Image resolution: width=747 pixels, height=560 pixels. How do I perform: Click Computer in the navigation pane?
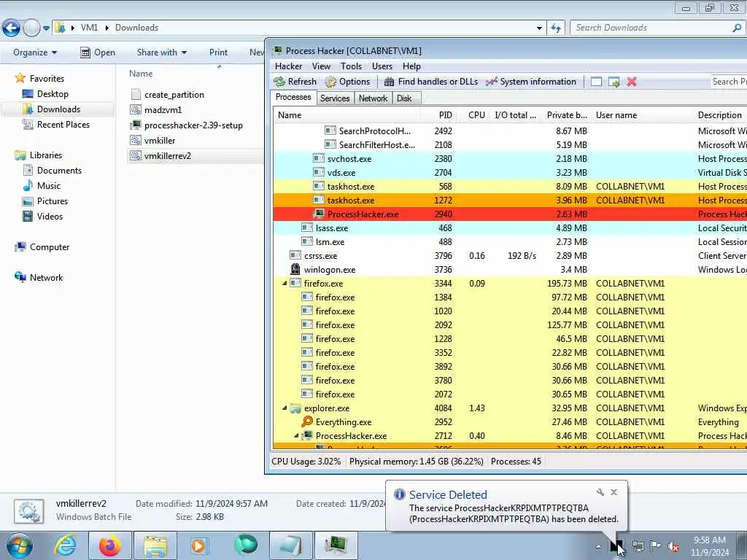point(50,247)
